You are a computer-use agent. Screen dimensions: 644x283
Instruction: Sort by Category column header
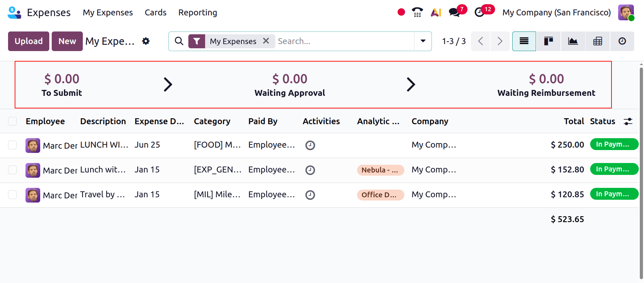pos(212,121)
